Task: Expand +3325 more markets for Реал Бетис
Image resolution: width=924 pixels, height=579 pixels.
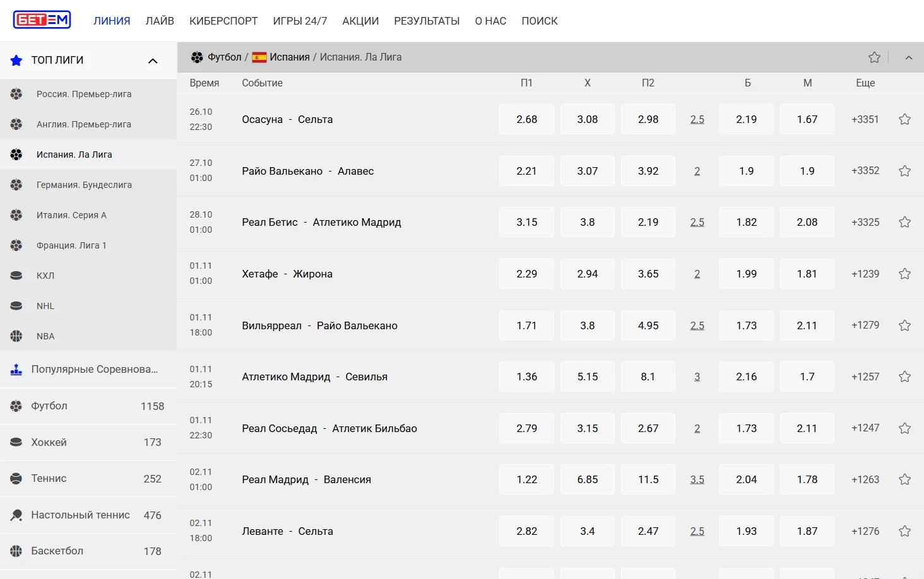Action: (865, 222)
